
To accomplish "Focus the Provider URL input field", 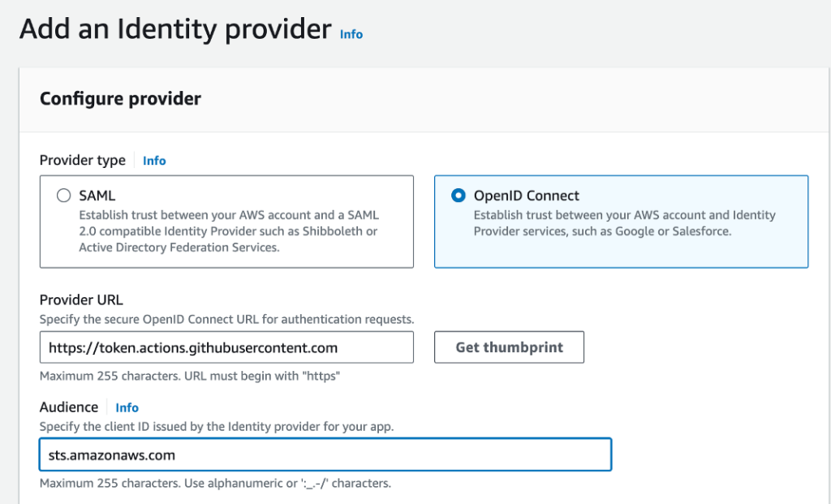I will pos(226,347).
